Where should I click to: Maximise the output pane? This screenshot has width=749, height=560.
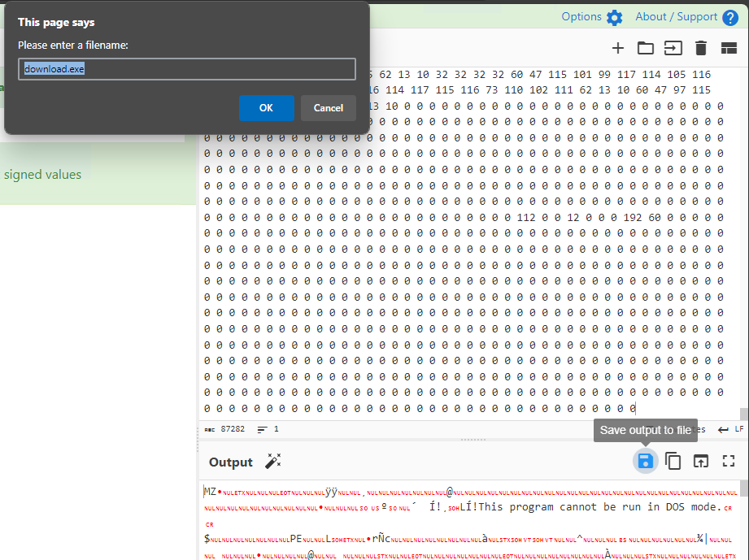729,462
